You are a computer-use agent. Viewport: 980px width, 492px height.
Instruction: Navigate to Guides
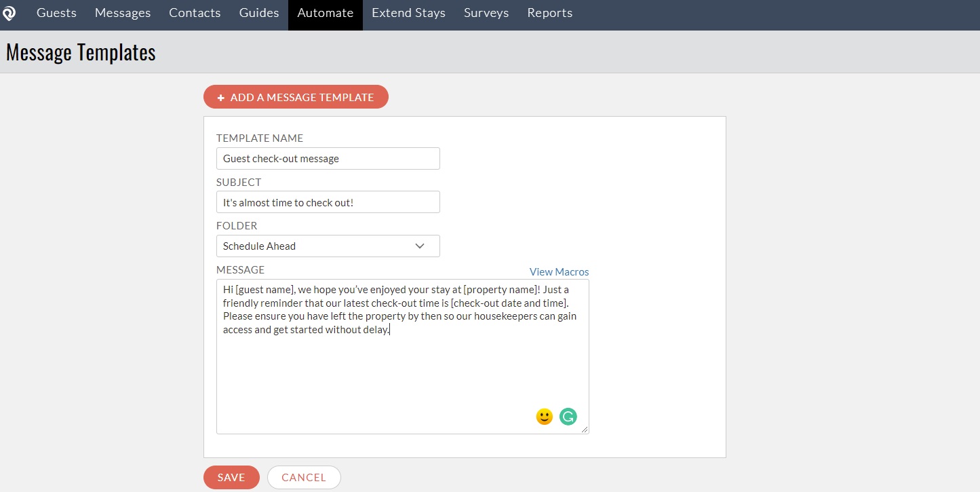[x=259, y=14]
